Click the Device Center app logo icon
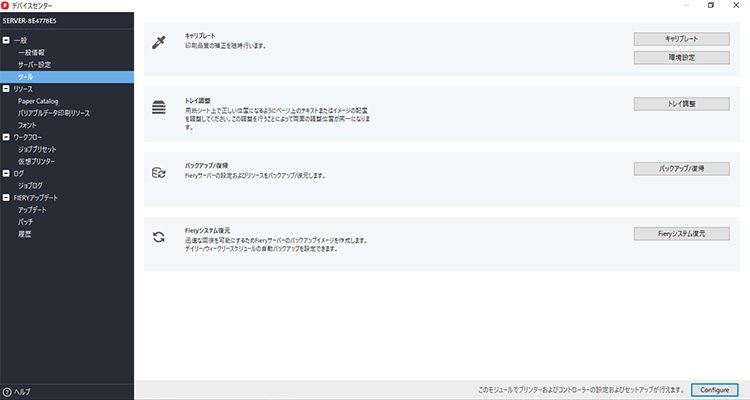The width and height of the screenshot is (750, 400). (x=7, y=6)
